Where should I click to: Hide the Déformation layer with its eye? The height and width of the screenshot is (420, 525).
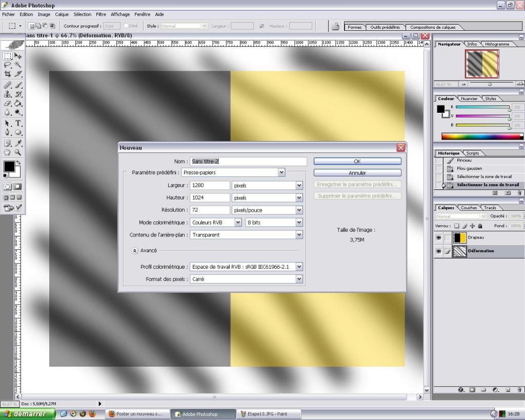point(438,251)
